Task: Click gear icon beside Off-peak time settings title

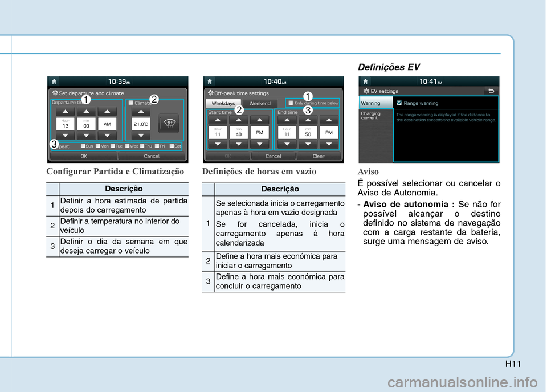Action: (211, 93)
